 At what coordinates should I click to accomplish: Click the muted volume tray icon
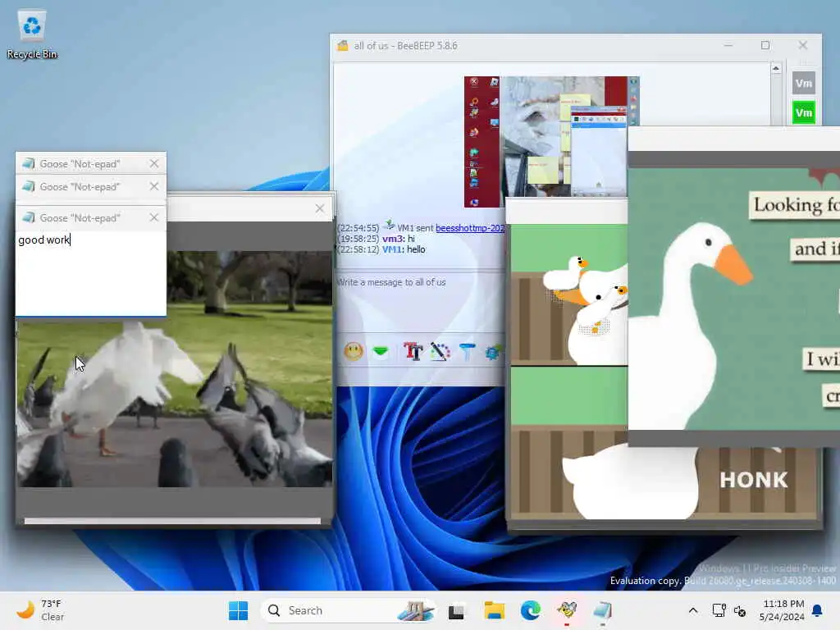(x=740, y=610)
